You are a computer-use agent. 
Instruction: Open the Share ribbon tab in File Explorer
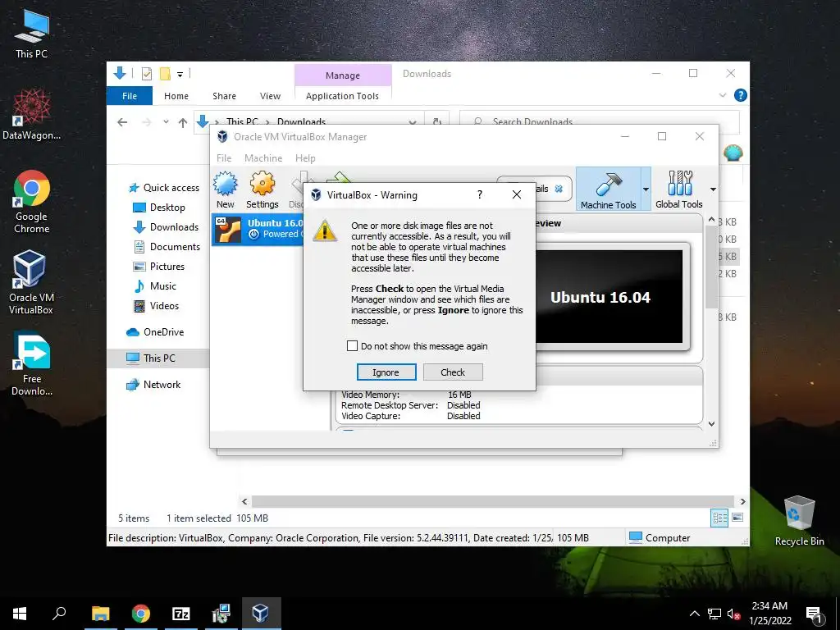tap(224, 96)
